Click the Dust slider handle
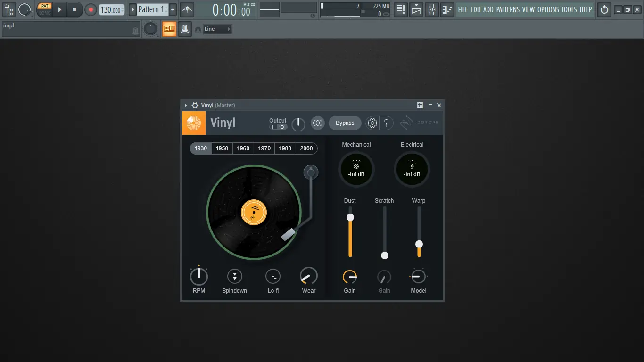 tap(350, 217)
